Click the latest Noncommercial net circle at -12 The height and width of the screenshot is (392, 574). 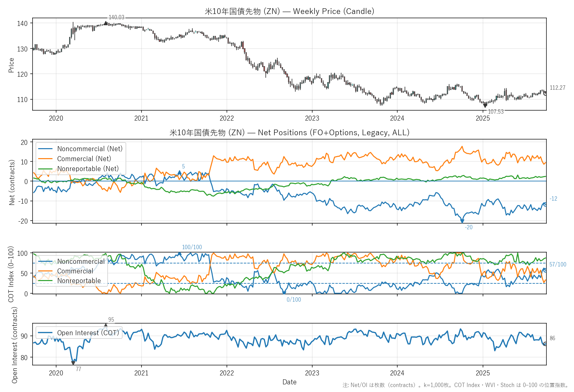click(545, 204)
